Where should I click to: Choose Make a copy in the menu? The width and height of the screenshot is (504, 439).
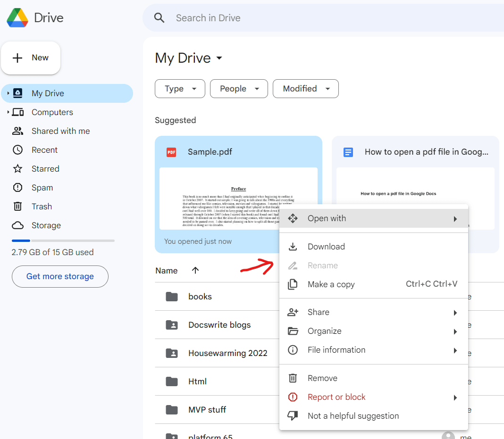[x=331, y=284]
